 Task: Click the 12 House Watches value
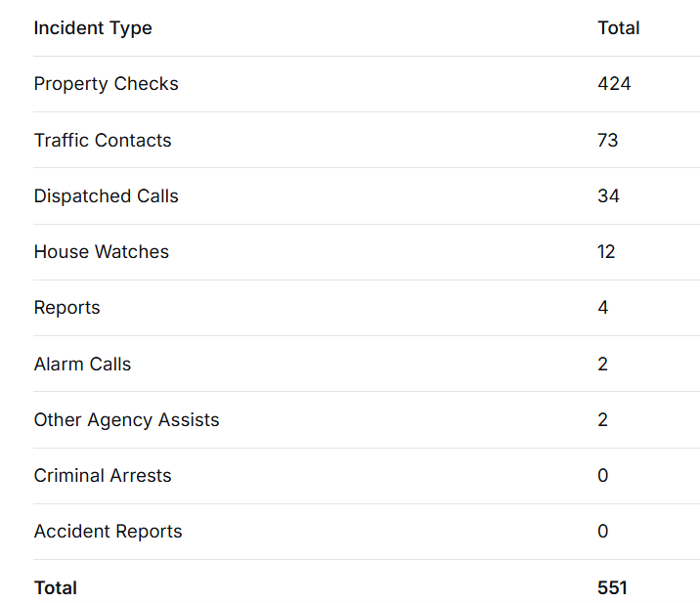[x=606, y=252]
